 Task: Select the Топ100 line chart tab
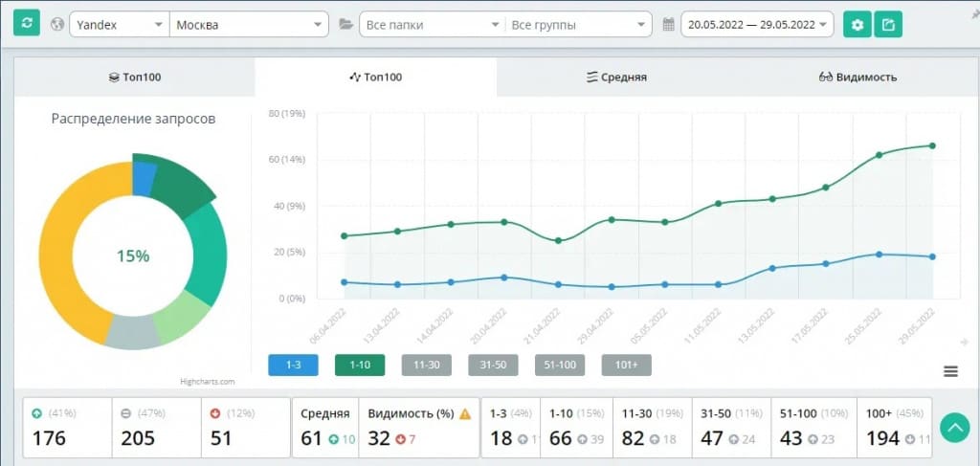(375, 78)
